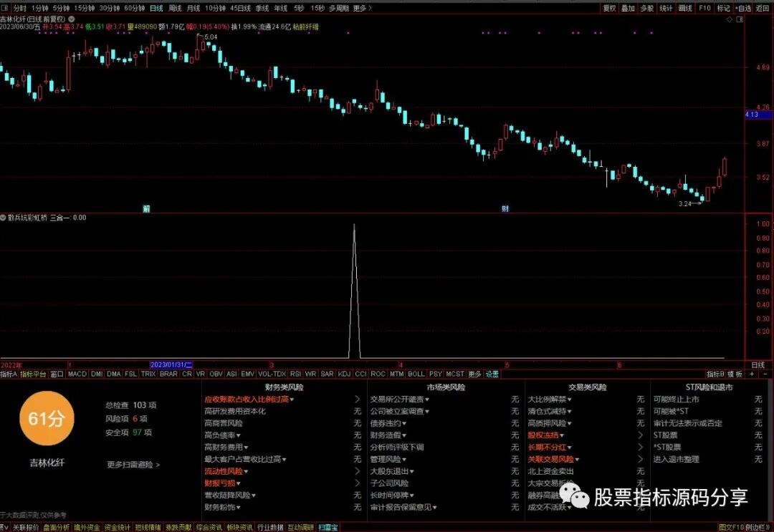Open details arrow for 长期不分红
This screenshot has width=774, height=532.
pyautogui.click(x=640, y=448)
